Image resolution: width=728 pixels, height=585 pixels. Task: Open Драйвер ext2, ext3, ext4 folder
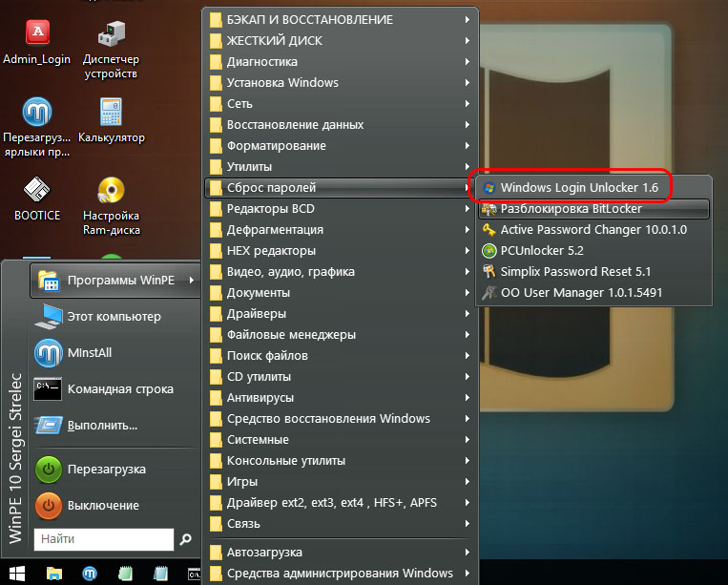(342, 503)
